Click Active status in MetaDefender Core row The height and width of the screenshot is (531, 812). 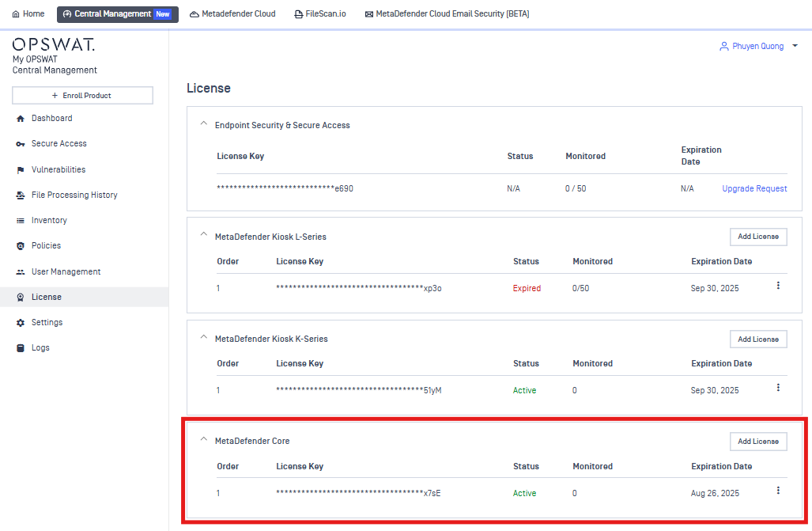pos(524,493)
